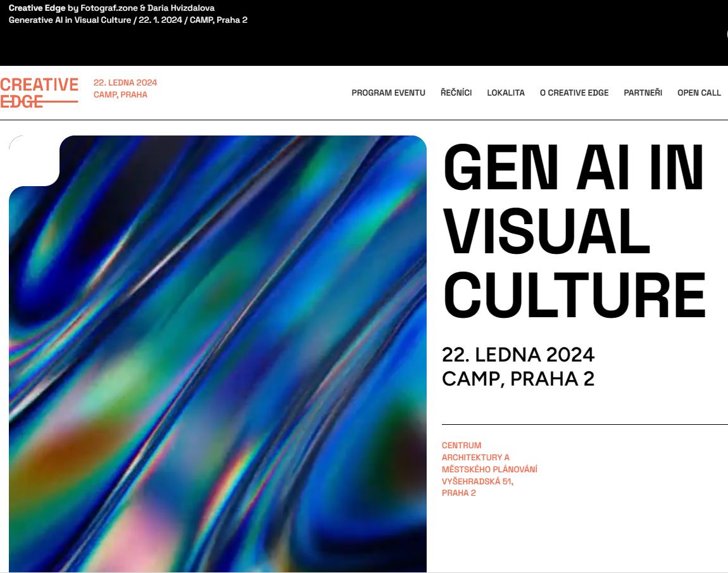Click the Generative AI in Visual Culture caption line
The image size is (728, 573).
coord(128,20)
